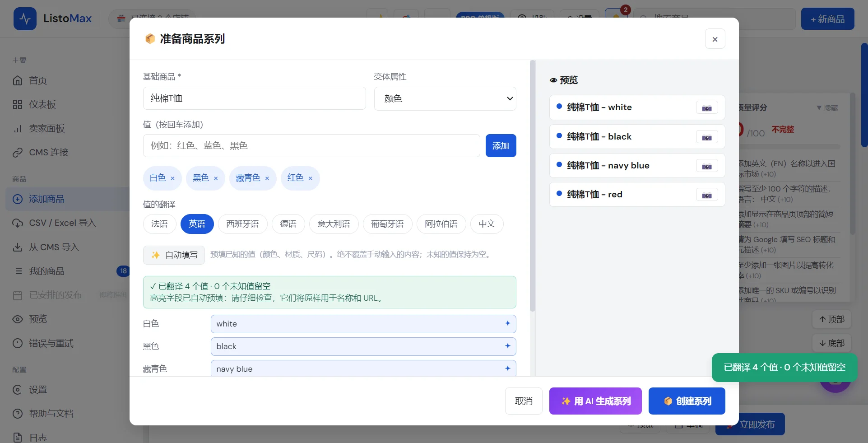Viewport: 868px width, 443px height.
Task: Select 德语 translation language
Action: pos(288,224)
